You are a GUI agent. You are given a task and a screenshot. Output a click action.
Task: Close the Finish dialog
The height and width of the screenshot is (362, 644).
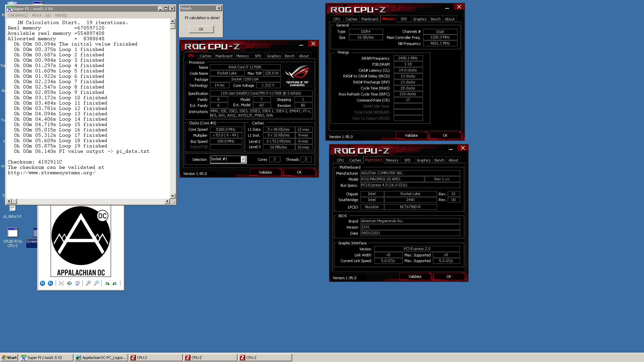[x=219, y=8]
